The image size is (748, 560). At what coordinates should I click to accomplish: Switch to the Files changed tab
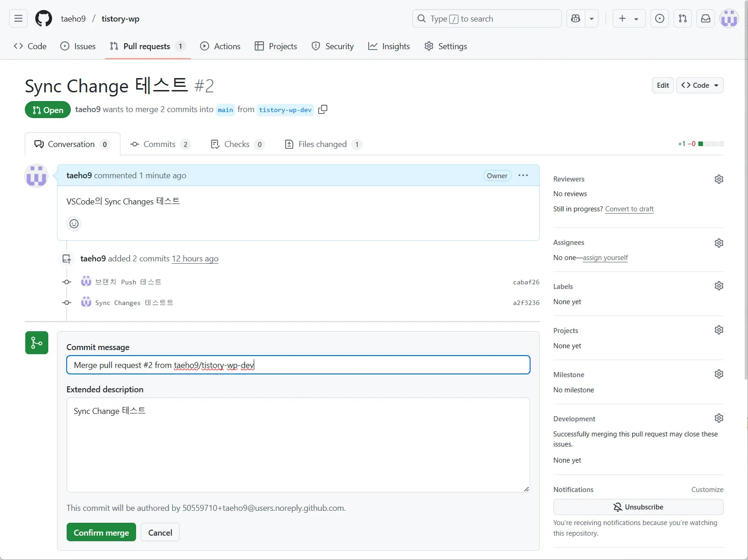click(323, 144)
